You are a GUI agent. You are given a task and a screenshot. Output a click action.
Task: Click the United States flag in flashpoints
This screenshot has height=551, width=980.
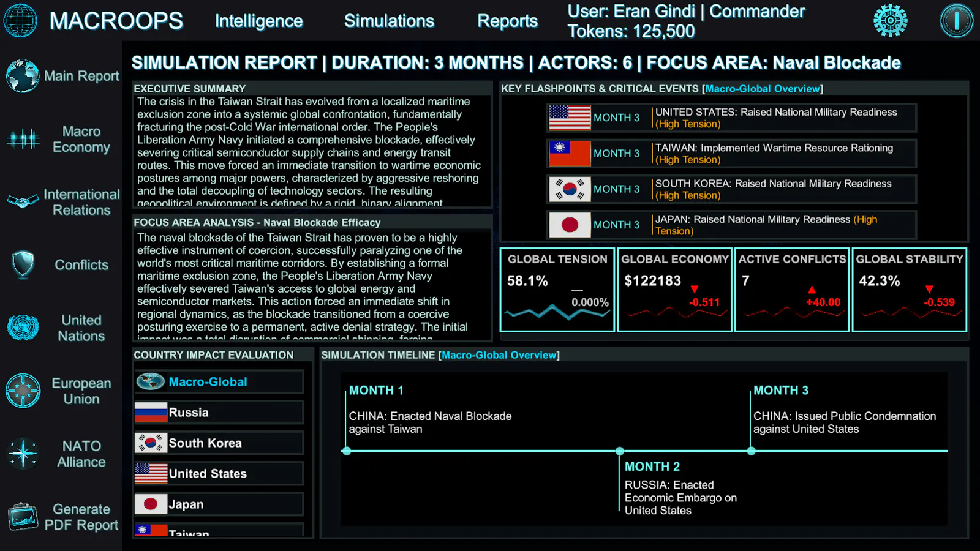click(570, 118)
